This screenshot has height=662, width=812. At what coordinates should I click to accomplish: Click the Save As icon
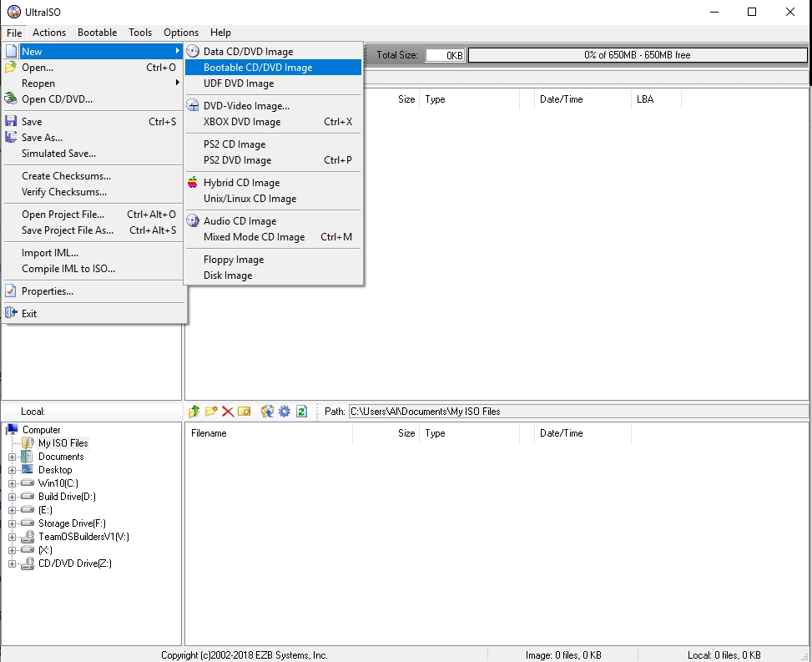(11, 137)
